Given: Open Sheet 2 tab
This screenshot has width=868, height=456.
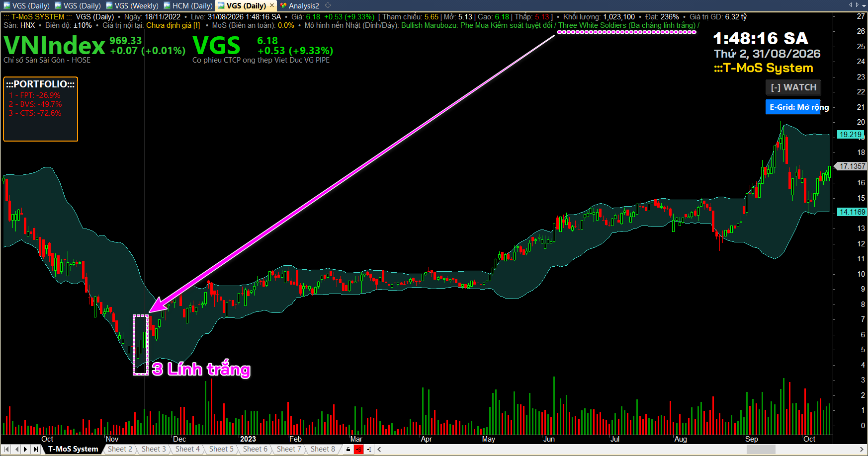Looking at the screenshot, I should coord(120,449).
